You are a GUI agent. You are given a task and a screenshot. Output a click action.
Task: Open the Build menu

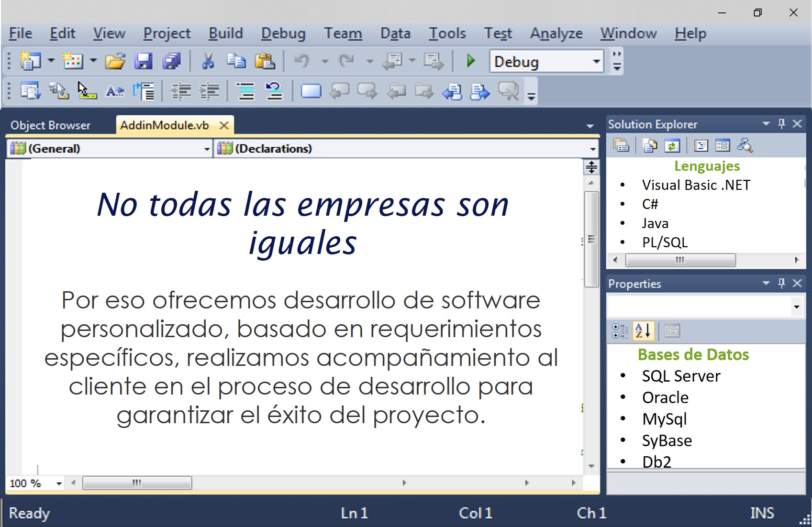pos(225,33)
